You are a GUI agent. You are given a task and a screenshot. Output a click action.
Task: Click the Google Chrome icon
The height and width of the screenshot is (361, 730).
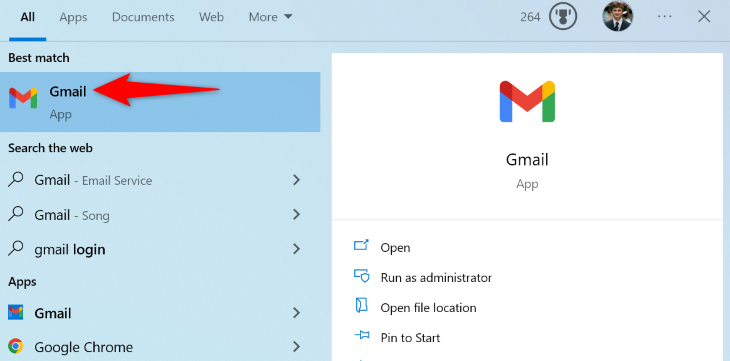(15, 346)
